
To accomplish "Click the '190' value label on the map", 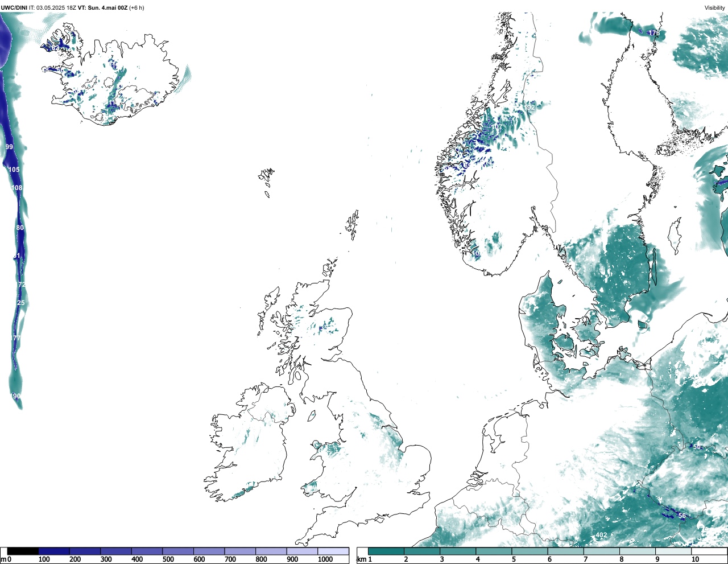I will [15, 396].
